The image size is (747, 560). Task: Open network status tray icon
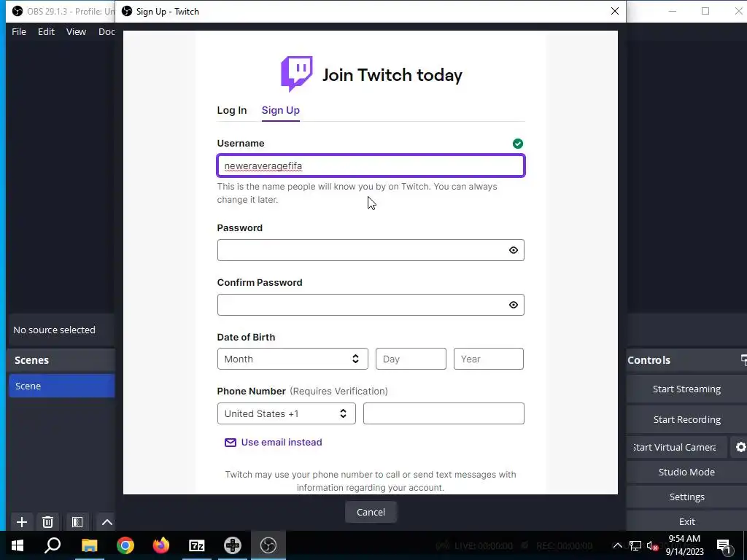(635, 545)
